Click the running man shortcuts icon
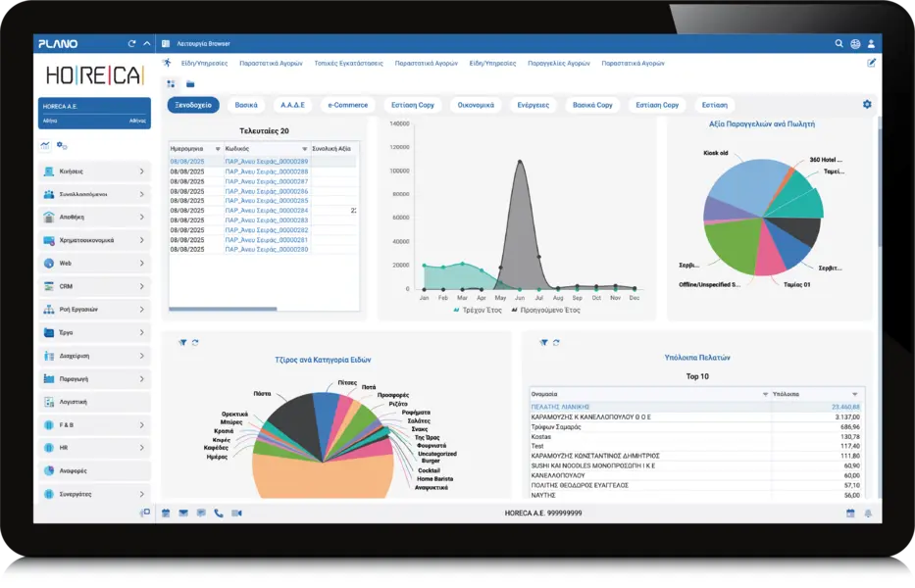Viewport: 915px width, 588px height. [168, 63]
